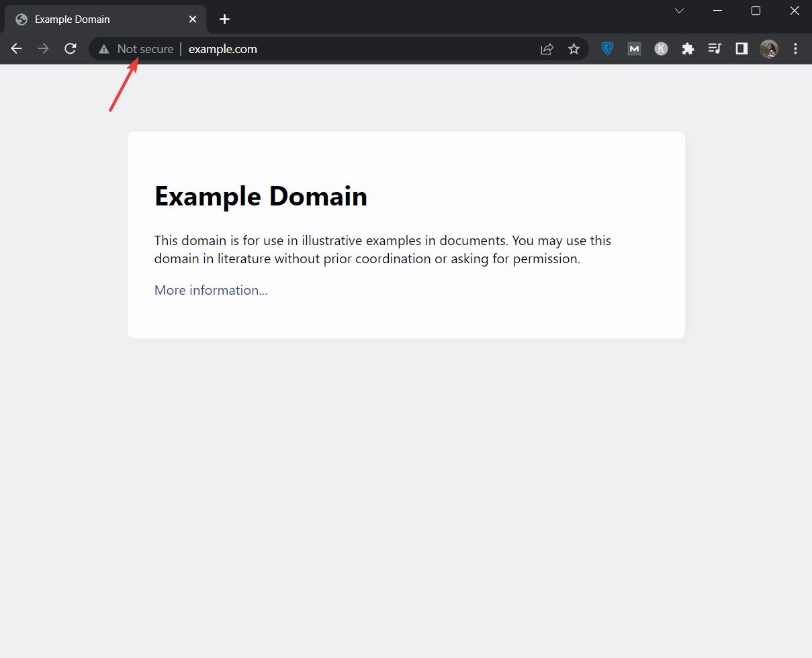
Task: Open Chrome's three-dot menu
Action: click(795, 48)
